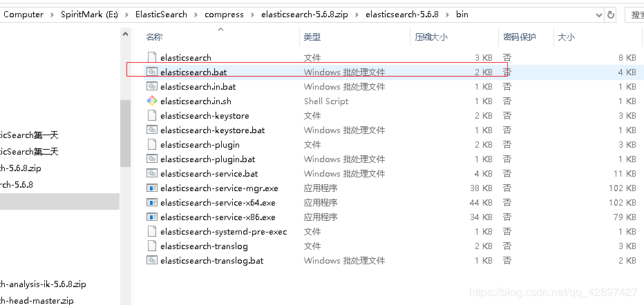This screenshot has height=305, width=644.
Task: Click the elasticsearch-keystore.bat file icon
Action: tap(152, 130)
